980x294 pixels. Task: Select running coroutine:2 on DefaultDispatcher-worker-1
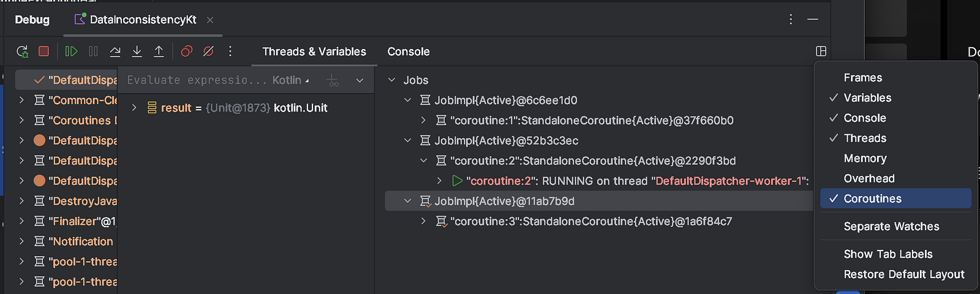coord(637,181)
